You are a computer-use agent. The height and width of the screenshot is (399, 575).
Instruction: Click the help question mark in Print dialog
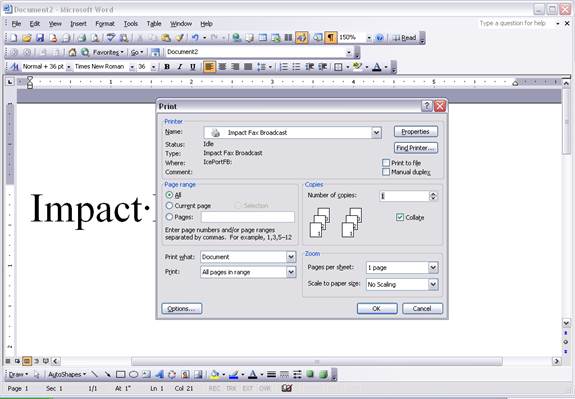[x=426, y=106]
